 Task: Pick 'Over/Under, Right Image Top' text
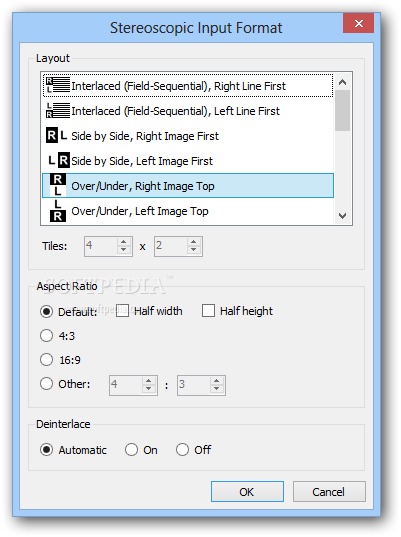(x=143, y=186)
